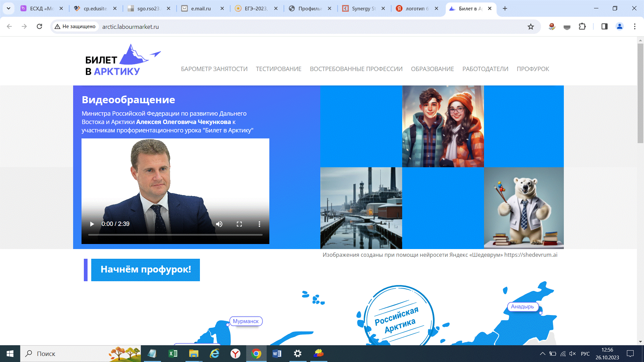Viewport: 644px width, 362px height.
Task: Open БАРОМЕТР ЗАНЯТОСТИ menu item
Action: point(214,69)
